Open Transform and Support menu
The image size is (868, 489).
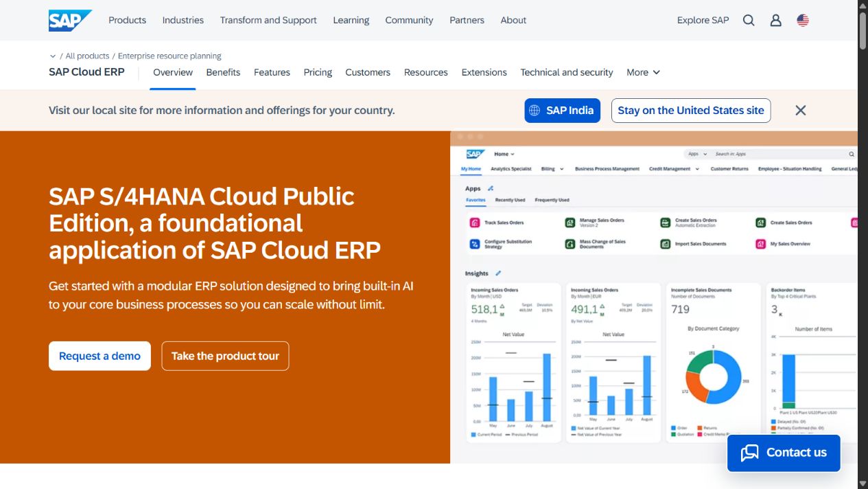(268, 21)
